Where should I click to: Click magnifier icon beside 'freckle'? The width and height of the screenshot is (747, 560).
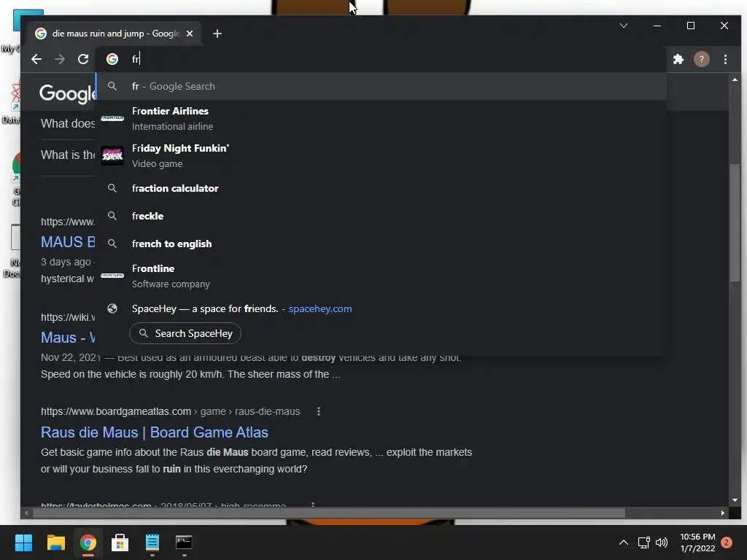point(112,216)
